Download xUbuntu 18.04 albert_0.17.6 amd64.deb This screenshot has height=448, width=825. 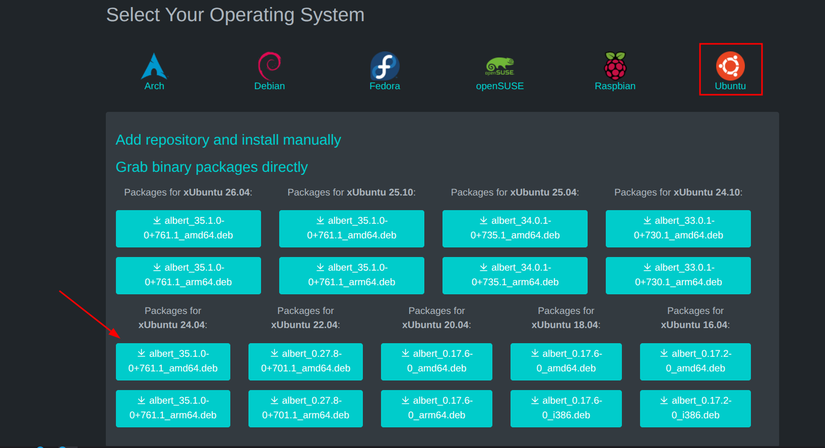[566, 362]
